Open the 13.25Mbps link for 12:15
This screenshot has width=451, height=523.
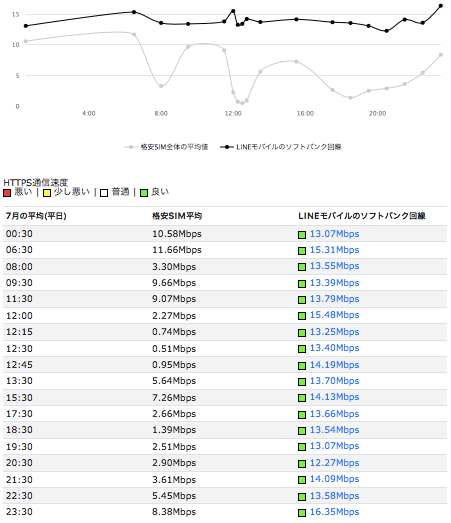334,332
